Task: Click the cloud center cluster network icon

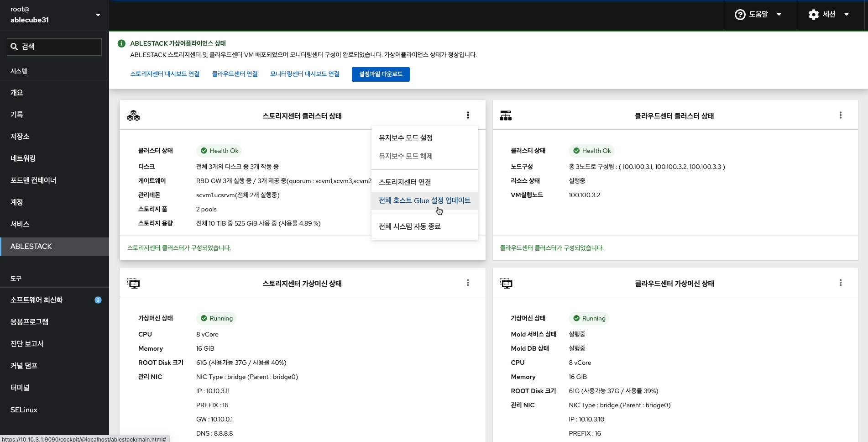Action: point(506,116)
